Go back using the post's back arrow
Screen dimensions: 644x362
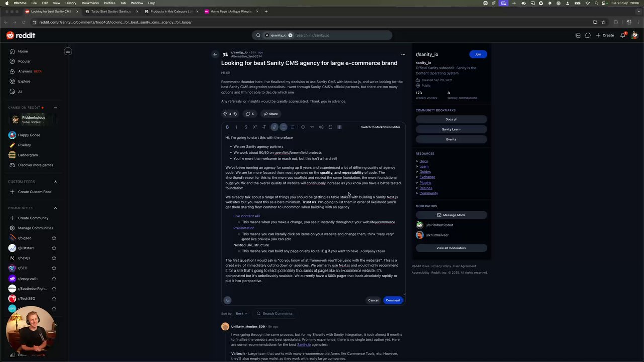(215, 54)
